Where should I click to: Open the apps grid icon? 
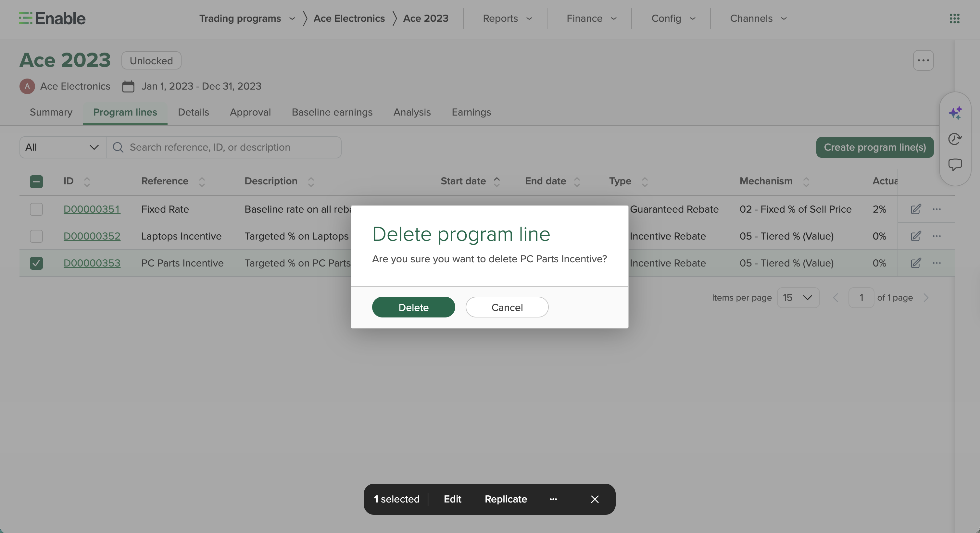point(954,18)
